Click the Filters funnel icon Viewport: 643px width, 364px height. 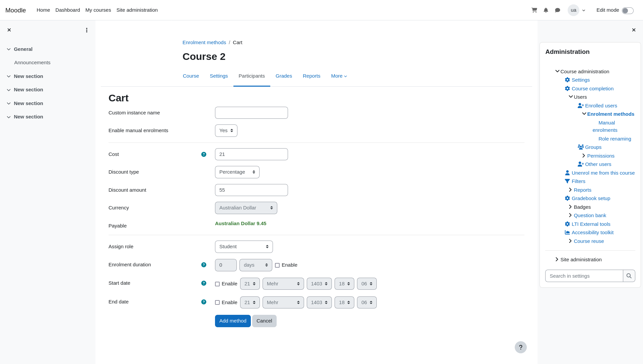pos(567,181)
